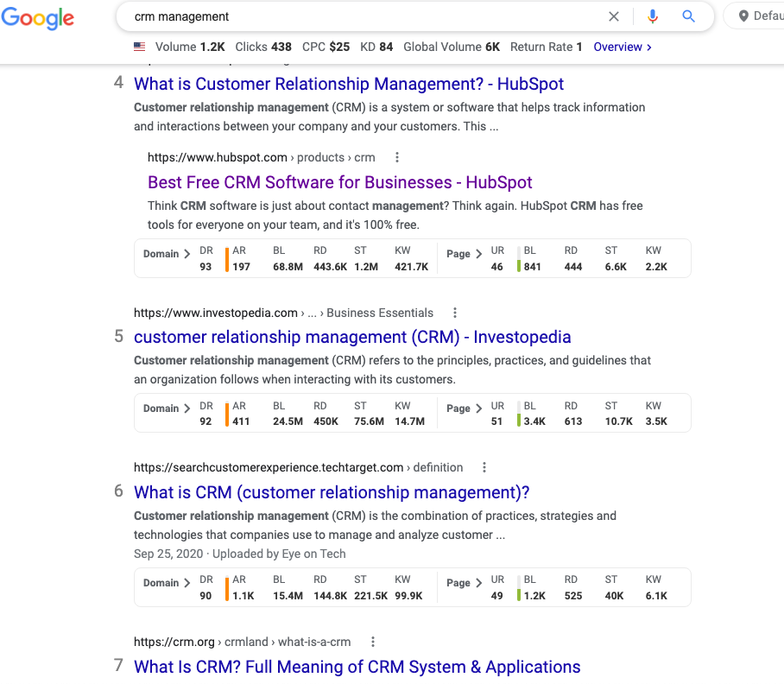784x684 pixels.
Task: Open the Ahrefs Overview link
Action: 623,47
